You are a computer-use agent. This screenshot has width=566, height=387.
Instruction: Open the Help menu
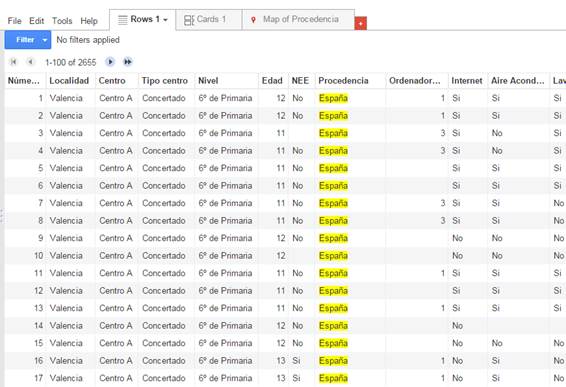pyautogui.click(x=89, y=21)
